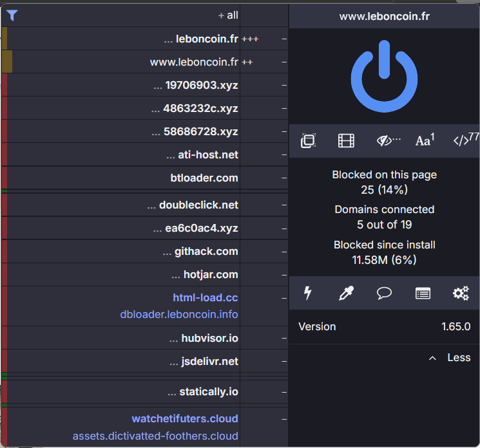Toggle the block large media film icon
480x448 pixels.
pos(346,141)
